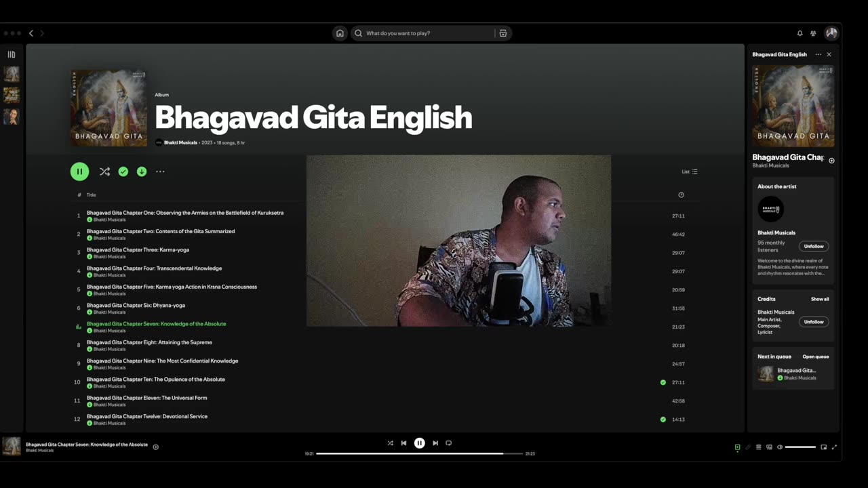Pause playback in the bottom player
Viewport: 868px width, 488px height.
point(420,443)
